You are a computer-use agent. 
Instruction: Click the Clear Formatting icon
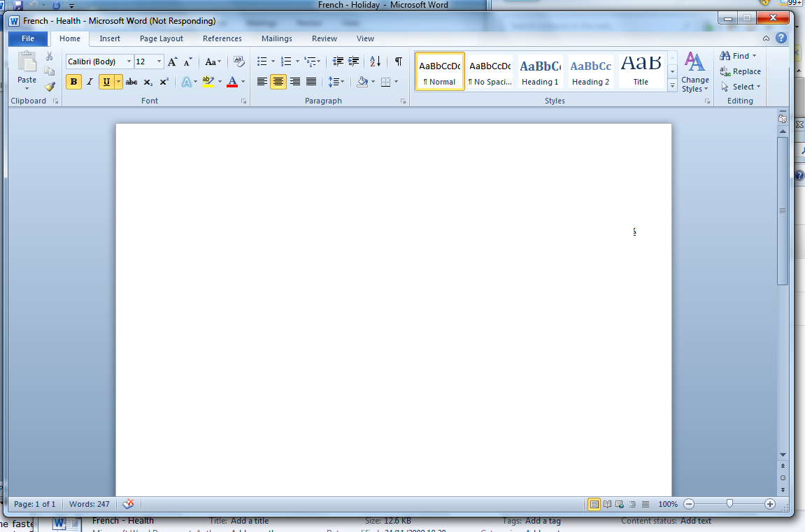[238, 62]
